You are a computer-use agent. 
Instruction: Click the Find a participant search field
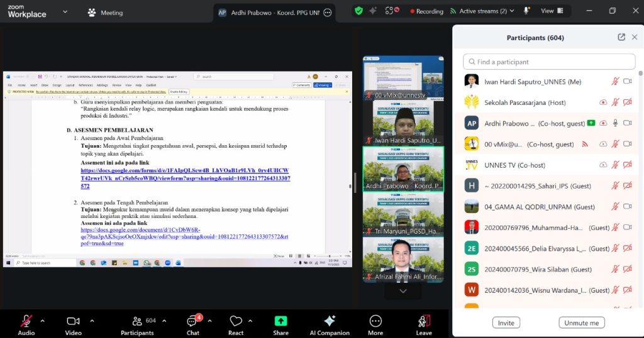(549, 62)
